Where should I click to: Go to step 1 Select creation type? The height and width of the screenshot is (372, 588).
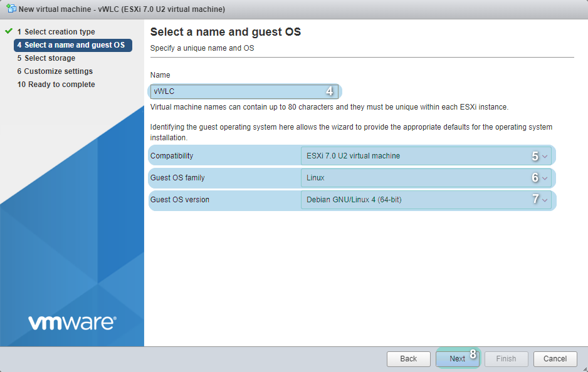[x=56, y=32]
